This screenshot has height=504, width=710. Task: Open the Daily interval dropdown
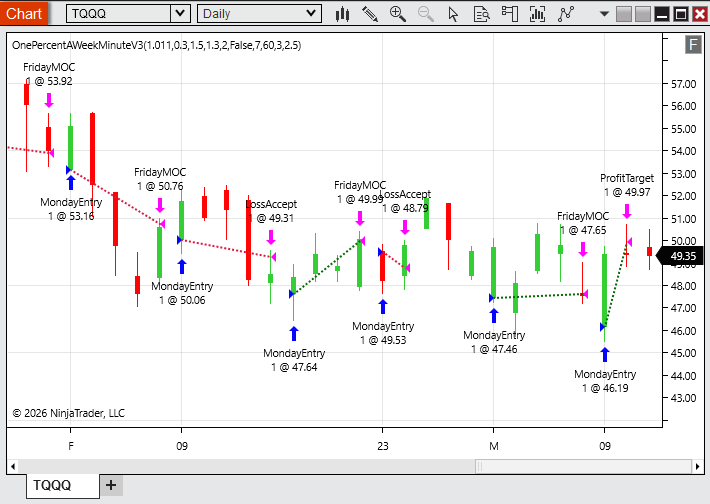[x=259, y=13]
